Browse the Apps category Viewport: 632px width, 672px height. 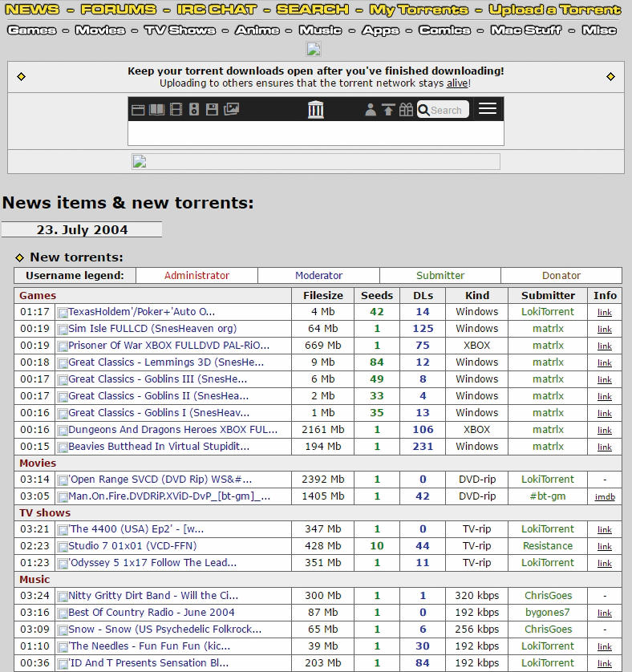tap(381, 30)
